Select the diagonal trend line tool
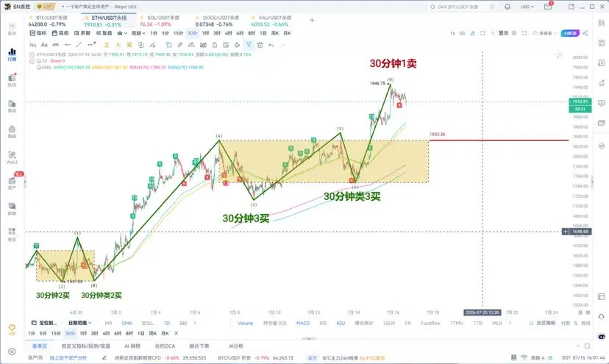The height and width of the screenshot is (364, 609). [x=79, y=45]
